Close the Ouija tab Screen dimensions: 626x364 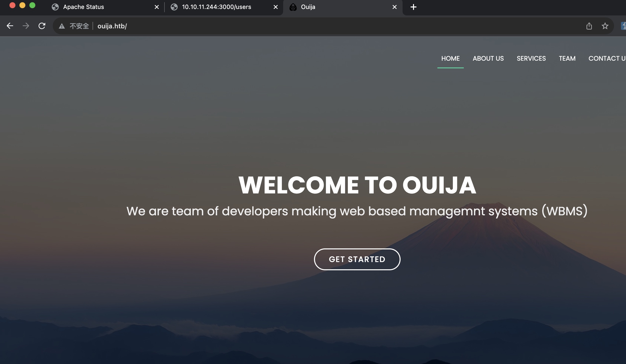point(394,7)
